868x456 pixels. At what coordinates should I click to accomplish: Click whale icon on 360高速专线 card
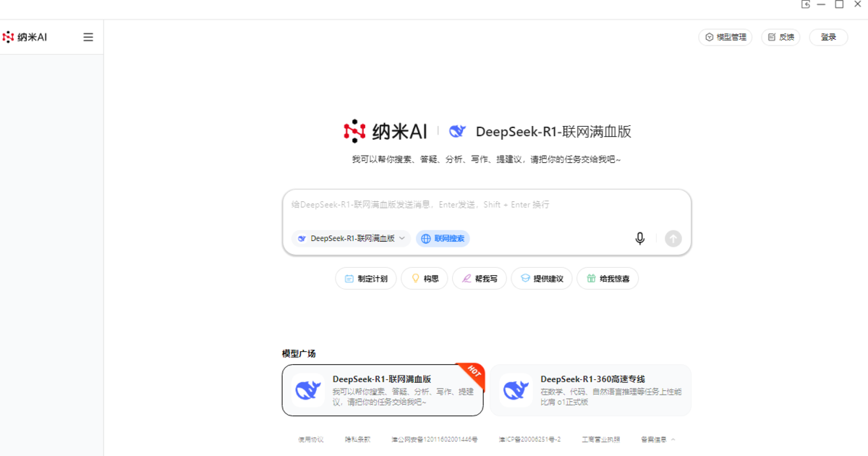coord(516,390)
